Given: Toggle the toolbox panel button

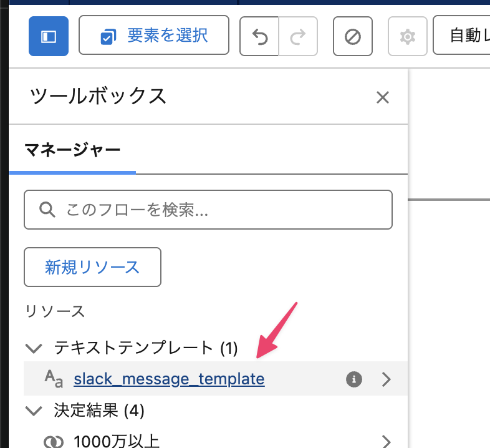Looking at the screenshot, I should click(49, 36).
